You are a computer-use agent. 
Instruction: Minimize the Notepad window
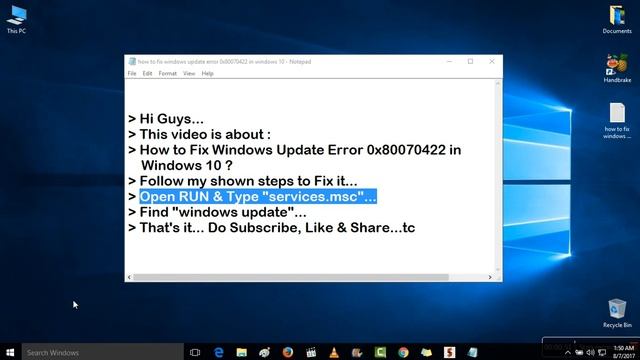(x=449, y=61)
